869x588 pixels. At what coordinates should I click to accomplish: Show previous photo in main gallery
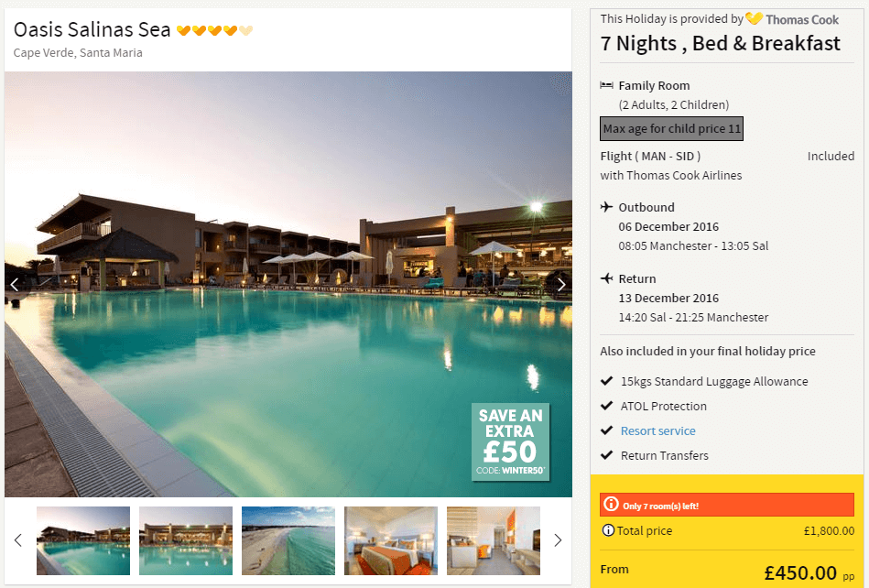(x=15, y=285)
